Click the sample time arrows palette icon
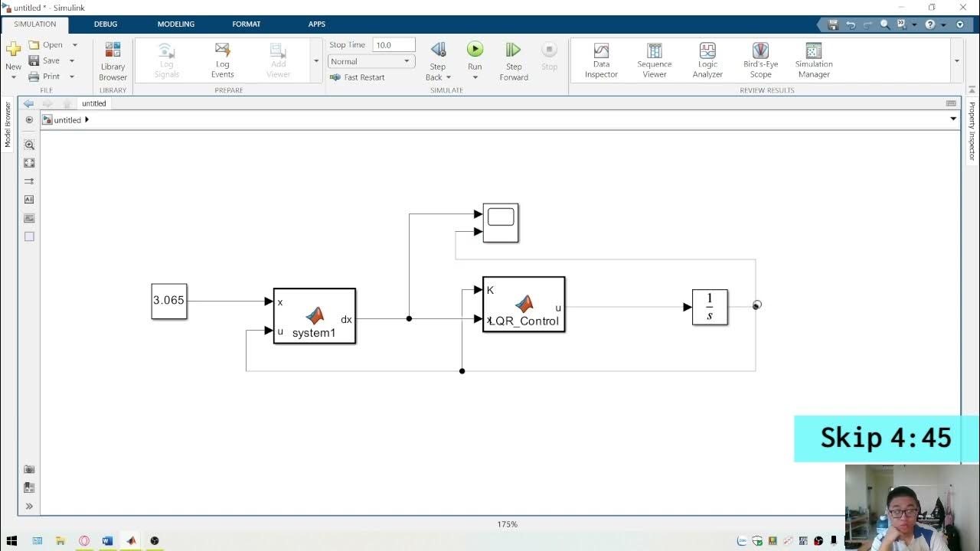 29,181
